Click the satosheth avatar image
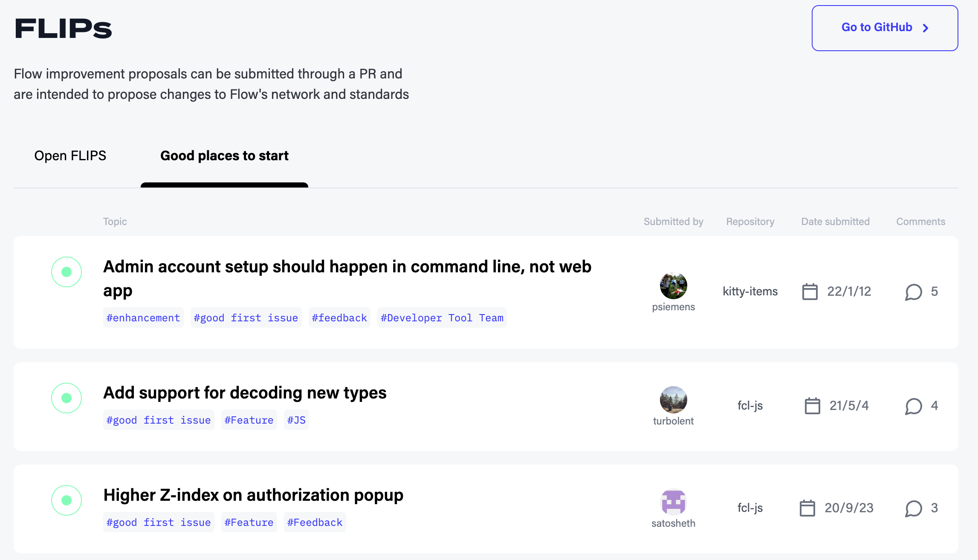 pyautogui.click(x=674, y=503)
